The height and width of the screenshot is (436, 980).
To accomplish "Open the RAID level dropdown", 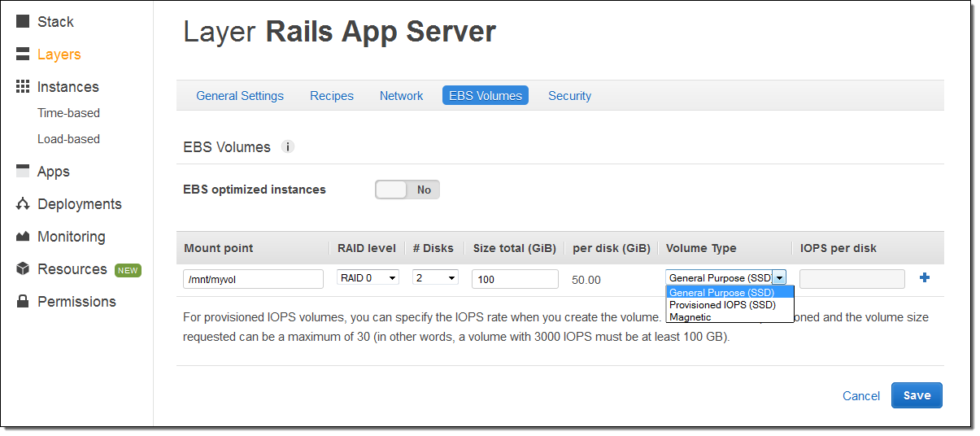I will click(x=368, y=278).
